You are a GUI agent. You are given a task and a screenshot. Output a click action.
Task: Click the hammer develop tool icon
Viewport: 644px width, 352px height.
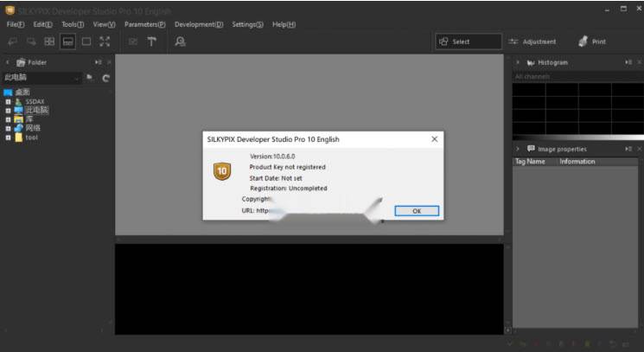pyautogui.click(x=151, y=42)
